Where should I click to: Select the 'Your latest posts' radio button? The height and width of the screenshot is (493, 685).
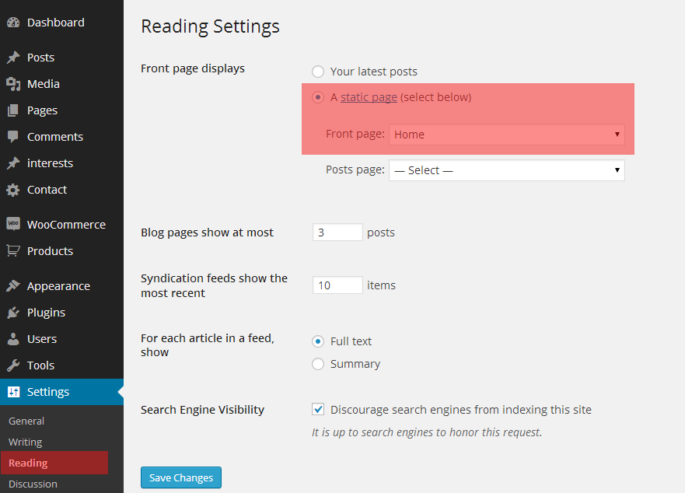(x=318, y=72)
